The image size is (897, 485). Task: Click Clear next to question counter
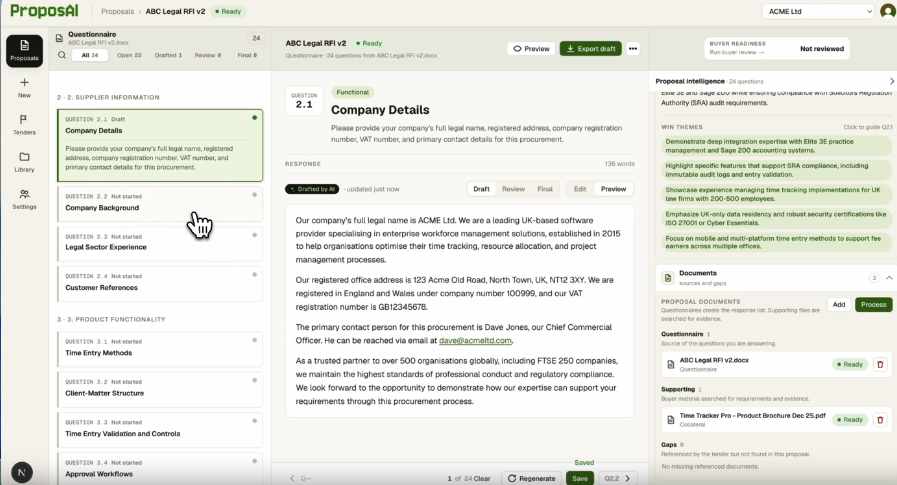tap(482, 479)
